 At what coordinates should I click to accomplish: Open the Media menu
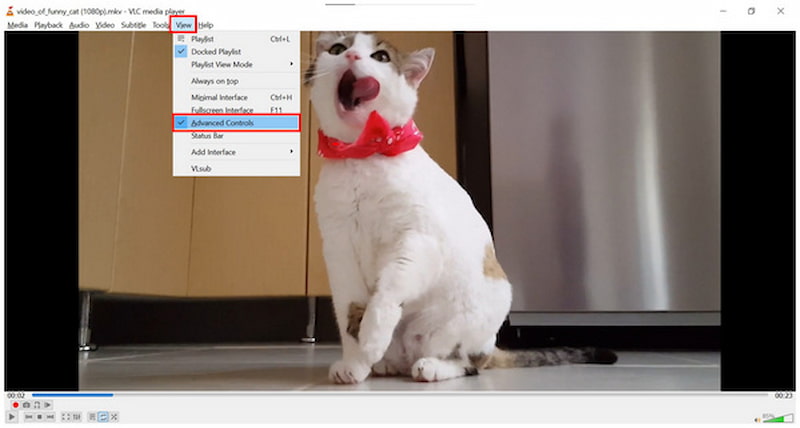(x=17, y=24)
